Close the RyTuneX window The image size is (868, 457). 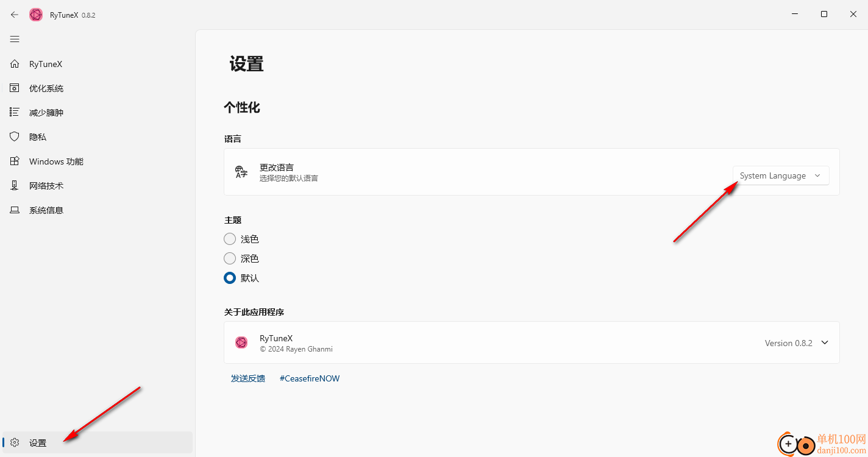click(853, 14)
